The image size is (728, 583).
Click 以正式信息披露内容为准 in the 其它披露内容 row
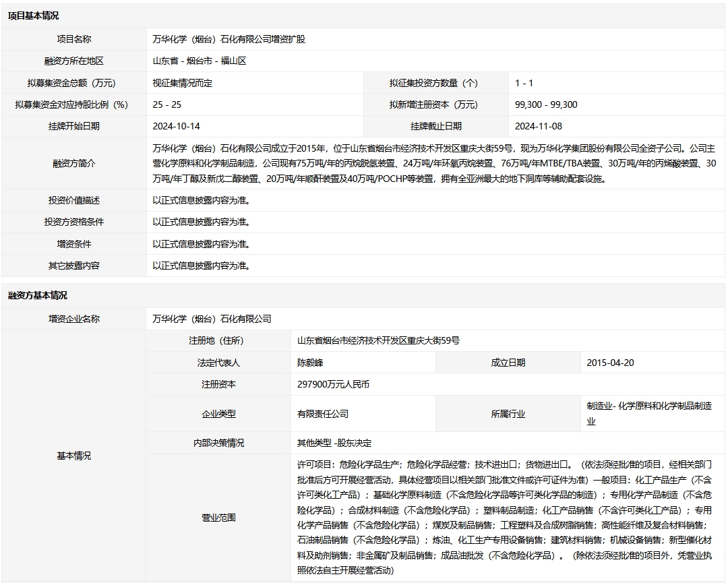202,266
